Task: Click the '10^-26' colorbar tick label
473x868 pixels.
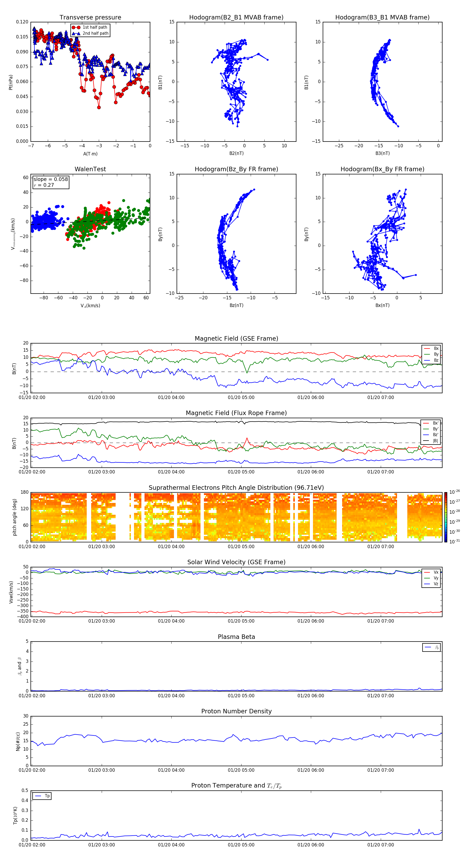Action: pos(455,492)
